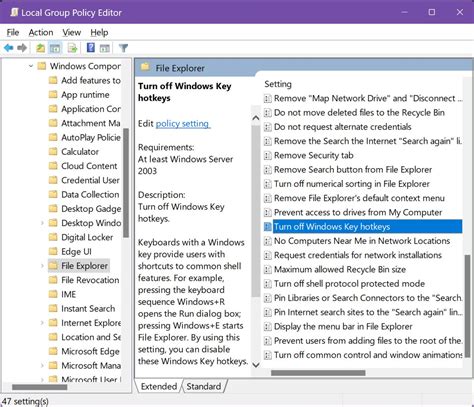This screenshot has width=474, height=407.
Task: Collapse the Windows Components tree node
Action: tap(31, 66)
